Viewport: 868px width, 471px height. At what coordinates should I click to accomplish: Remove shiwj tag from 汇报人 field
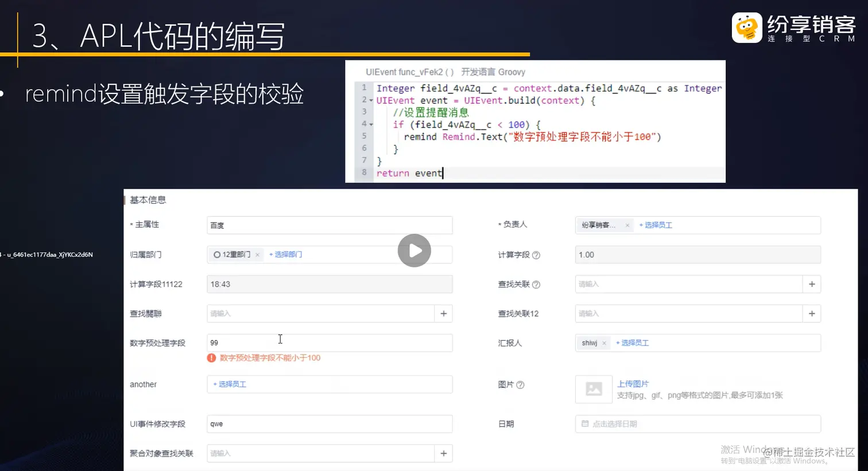[x=604, y=343]
